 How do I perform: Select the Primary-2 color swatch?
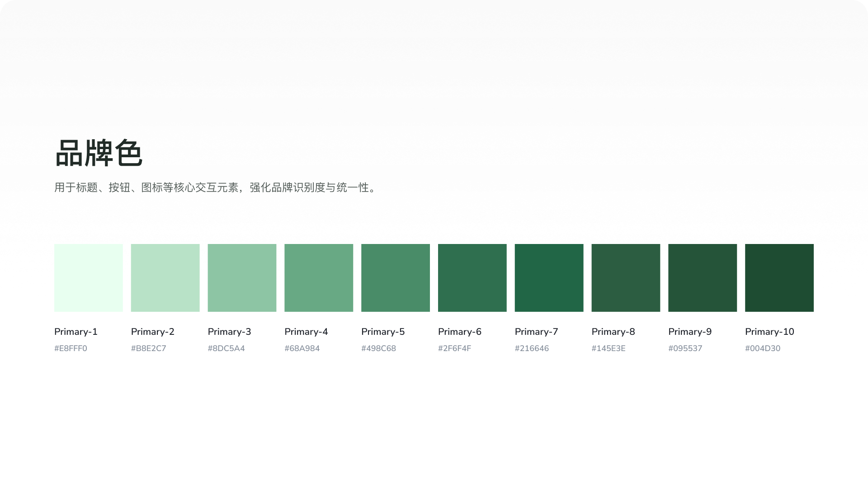coord(165,277)
